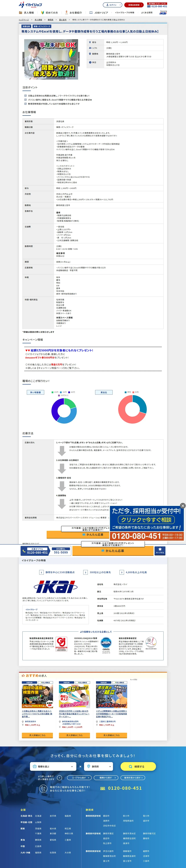Go to 富士宮市 breadcrumb link
Screen dimensions: 186x868
click(63, 20)
